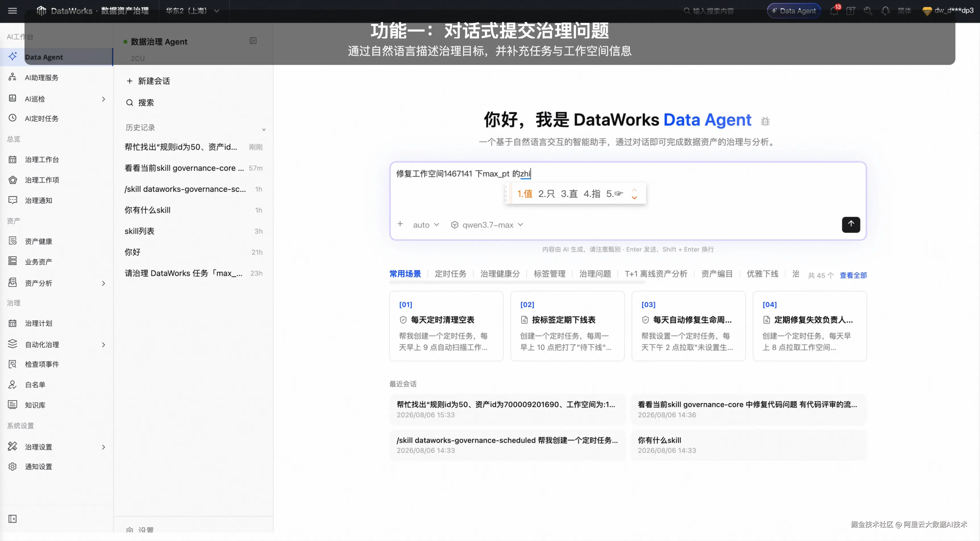Expand the 治理设置 submenu chevron
Screen dimensions: 980x541
[x=104, y=447]
